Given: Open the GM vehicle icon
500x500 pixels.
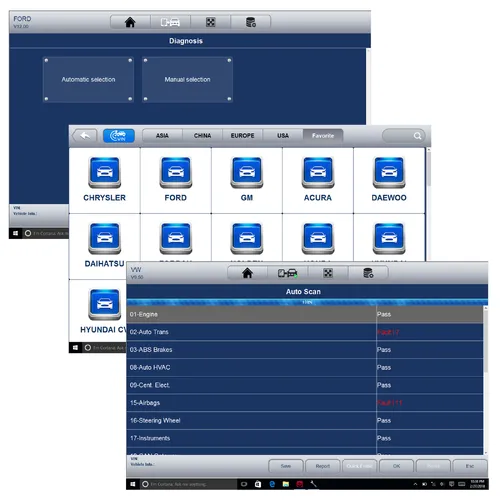Looking at the screenshot, I should click(x=247, y=173).
